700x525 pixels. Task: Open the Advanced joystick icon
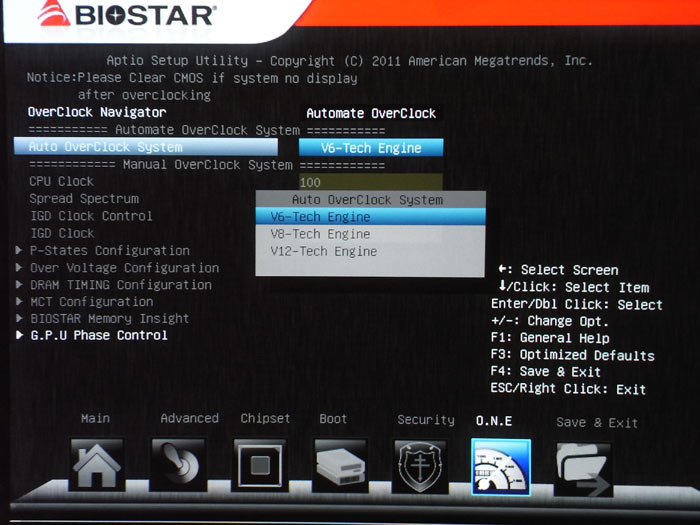tap(178, 465)
